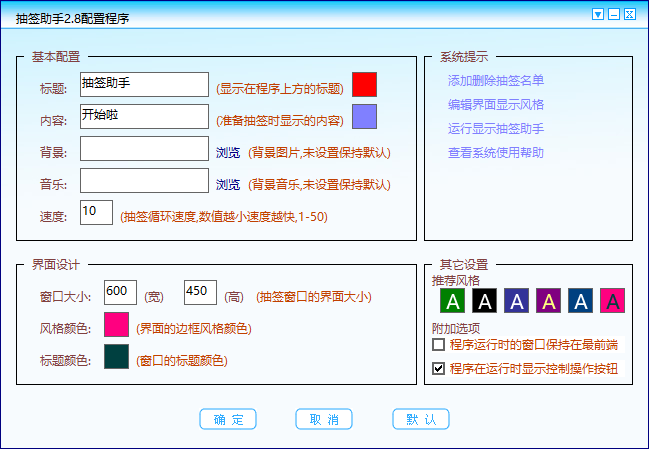Select the window width field showing 600
The width and height of the screenshot is (649, 449).
(120, 293)
